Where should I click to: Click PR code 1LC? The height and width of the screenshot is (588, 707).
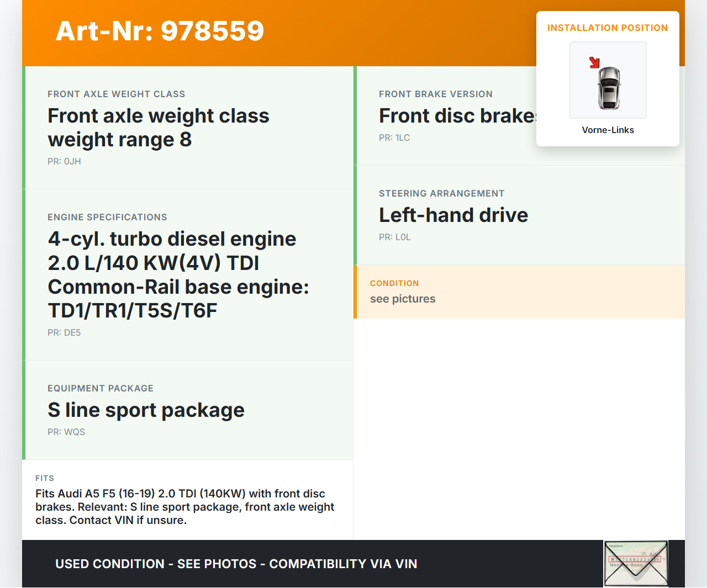coord(394,138)
